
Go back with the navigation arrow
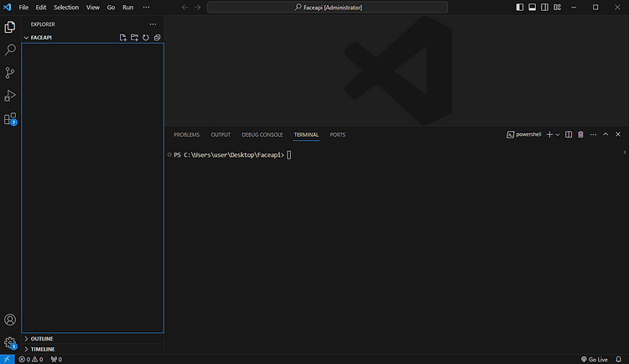click(185, 8)
